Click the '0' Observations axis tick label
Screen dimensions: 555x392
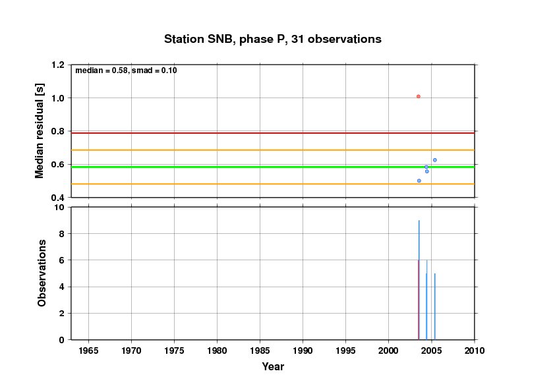[x=62, y=340]
